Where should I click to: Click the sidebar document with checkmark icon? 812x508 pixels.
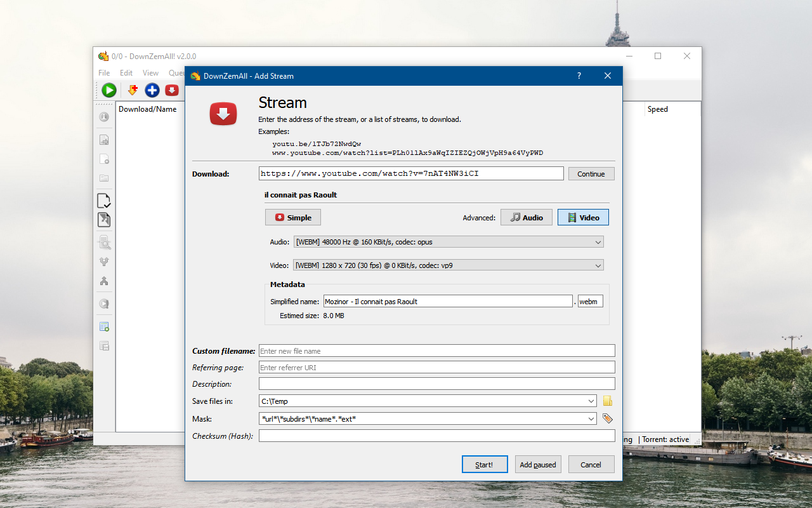pyautogui.click(x=104, y=201)
